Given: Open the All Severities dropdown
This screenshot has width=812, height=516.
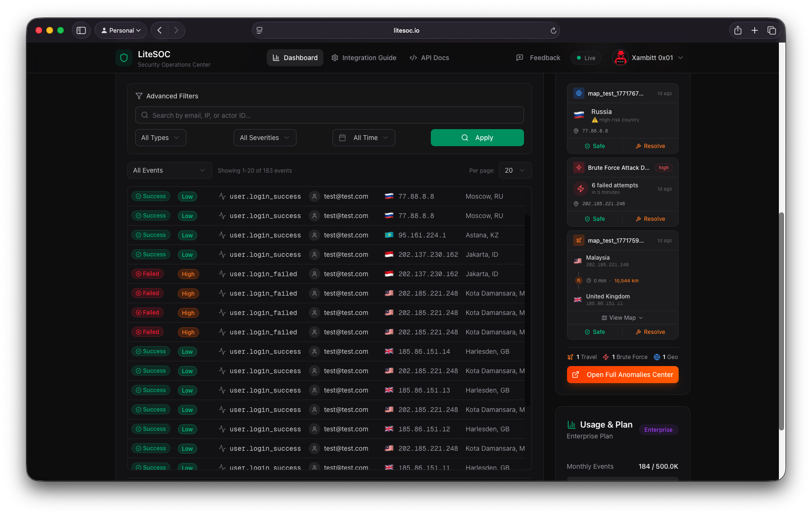Looking at the screenshot, I should tap(264, 137).
